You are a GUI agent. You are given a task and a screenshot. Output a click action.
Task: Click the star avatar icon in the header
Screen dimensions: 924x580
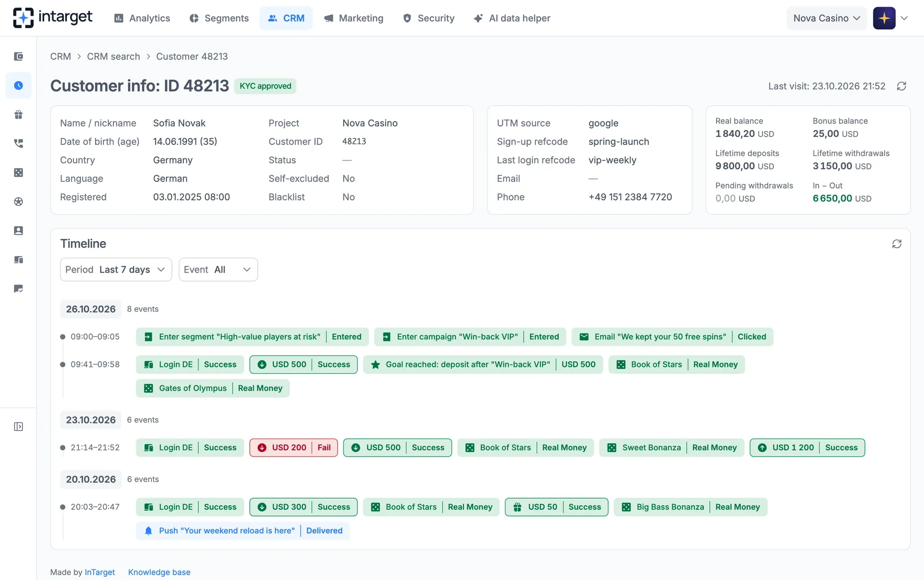pyautogui.click(x=884, y=18)
